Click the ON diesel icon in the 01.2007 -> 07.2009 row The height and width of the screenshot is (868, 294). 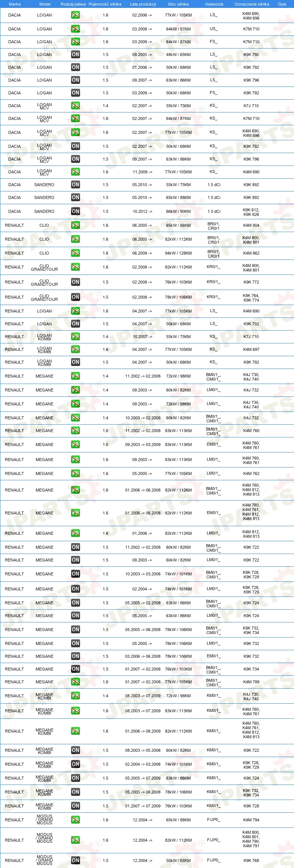(76, 806)
